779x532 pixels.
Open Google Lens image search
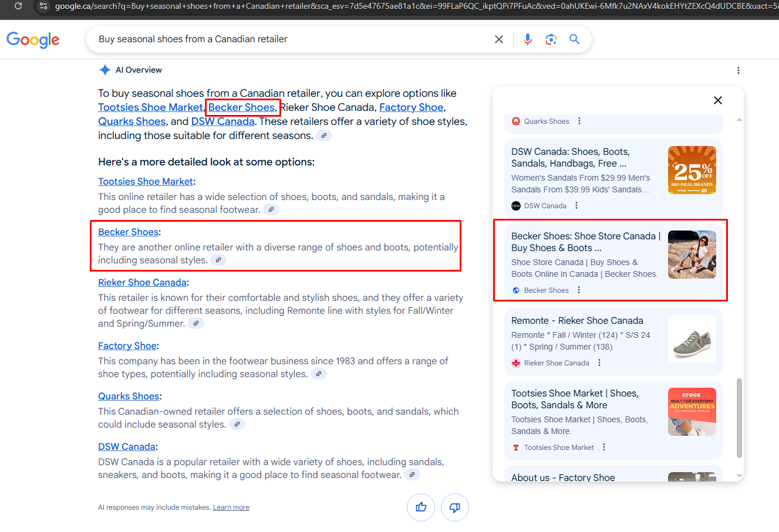click(x=551, y=39)
